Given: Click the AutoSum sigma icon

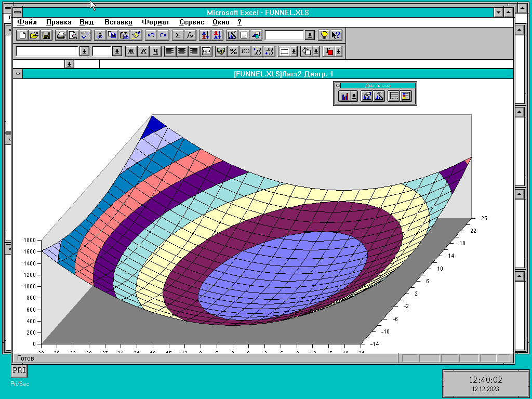Looking at the screenshot, I should tap(178, 35).
